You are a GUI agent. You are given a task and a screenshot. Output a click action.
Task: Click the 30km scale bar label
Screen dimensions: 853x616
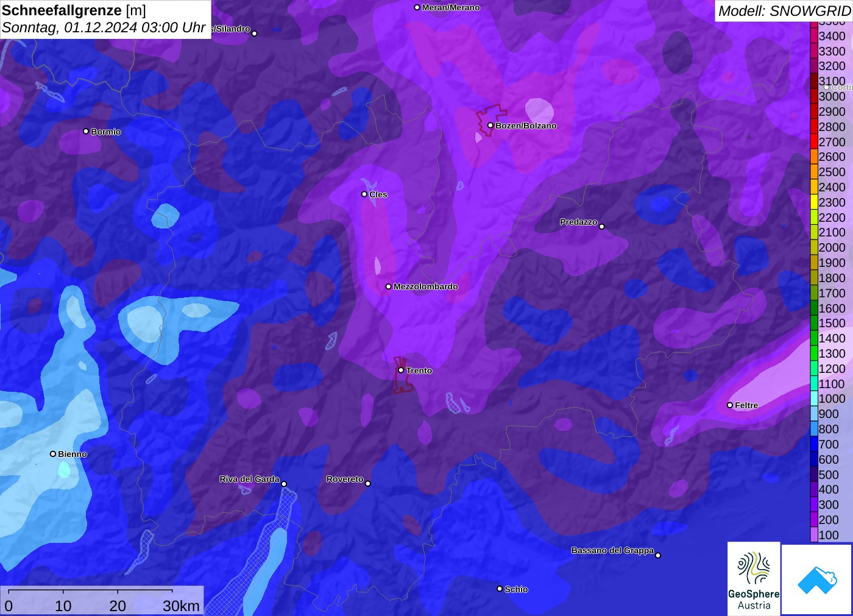click(x=181, y=606)
